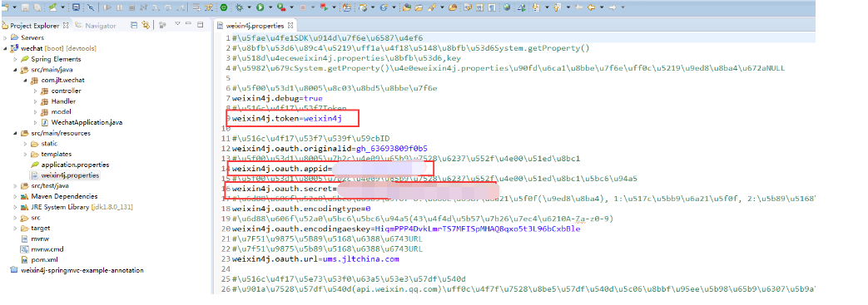Click the weixin4j.oauth.encodingtype=0 line
The height and width of the screenshot is (305, 868).
[x=301, y=209]
